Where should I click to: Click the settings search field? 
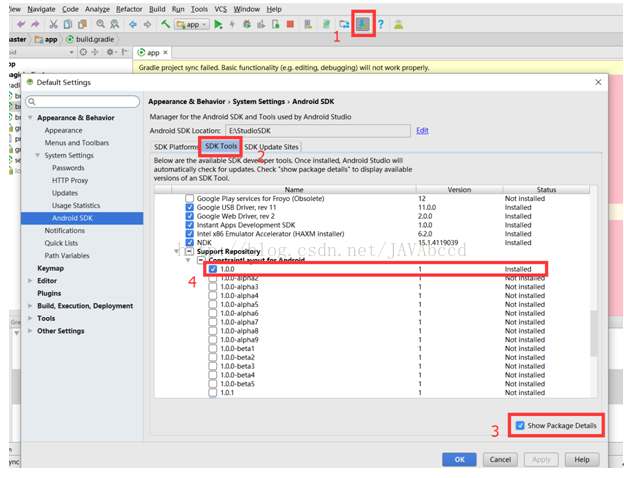coord(83,101)
